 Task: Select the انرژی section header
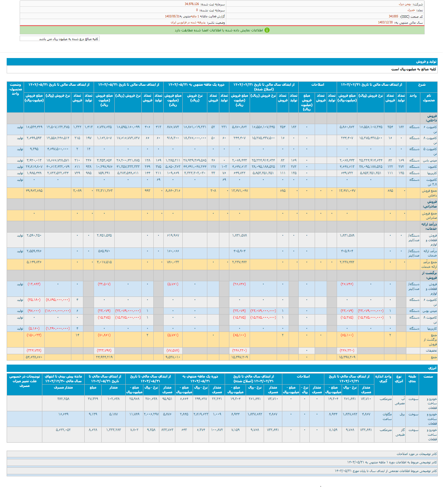[x=432, y=368]
